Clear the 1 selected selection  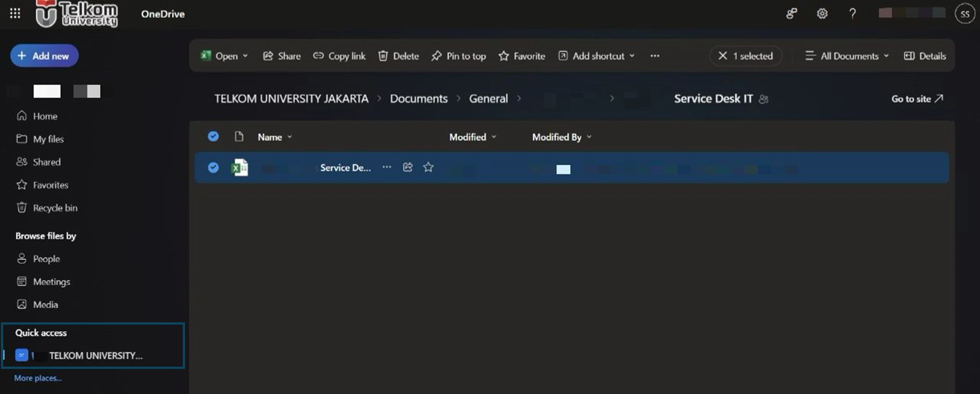722,56
